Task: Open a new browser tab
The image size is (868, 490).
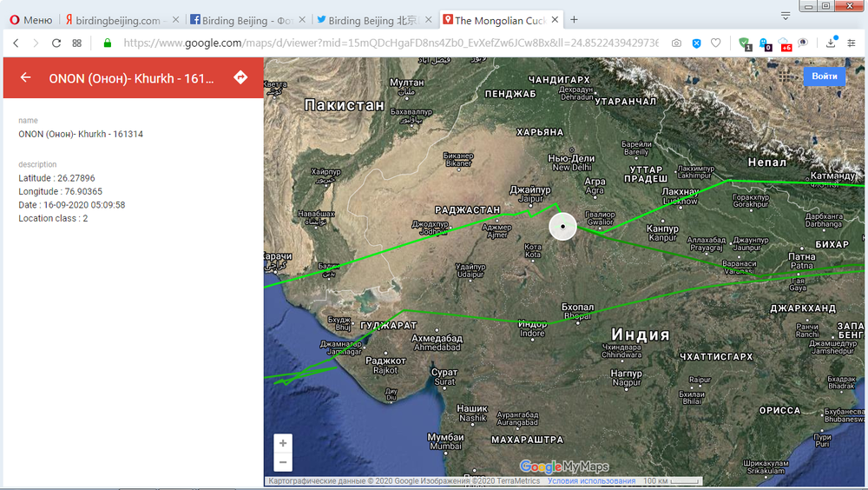Action: (574, 20)
